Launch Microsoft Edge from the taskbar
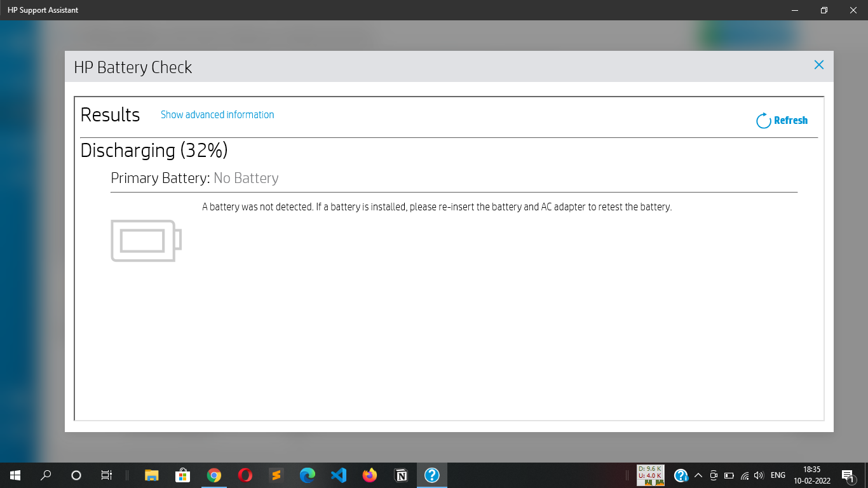Image resolution: width=868 pixels, height=488 pixels. (x=307, y=475)
